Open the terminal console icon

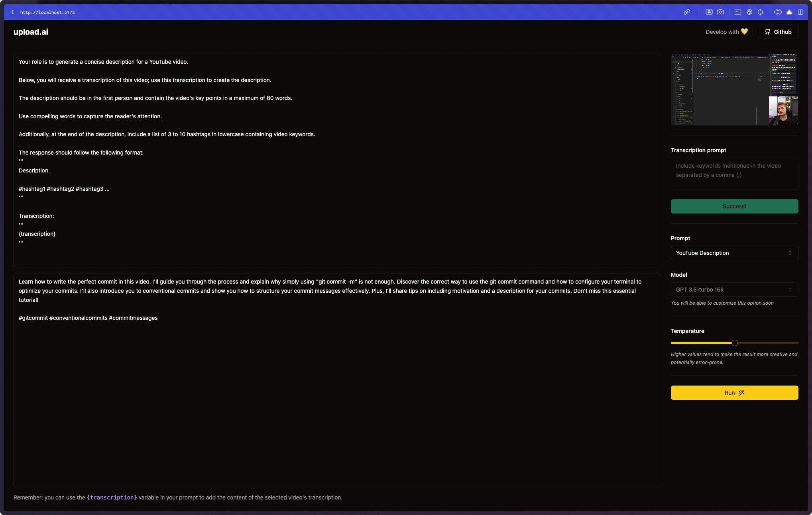click(x=738, y=12)
